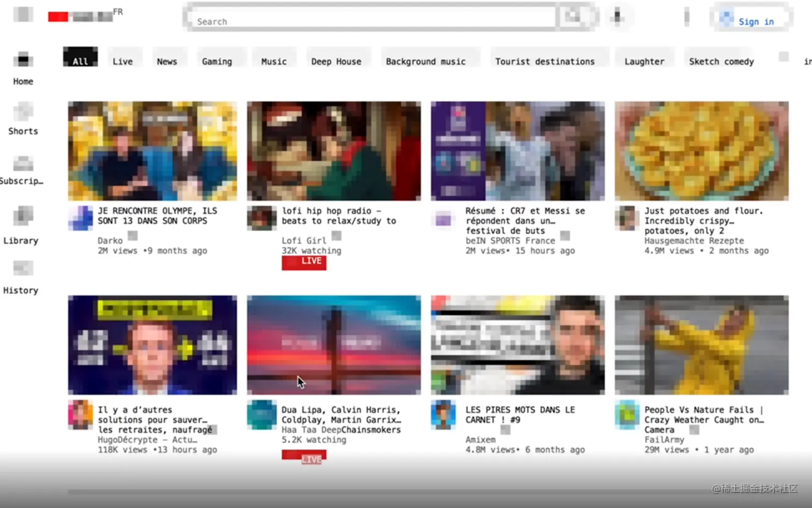Click Hausgemachte Rezepte channel name

pyautogui.click(x=694, y=240)
